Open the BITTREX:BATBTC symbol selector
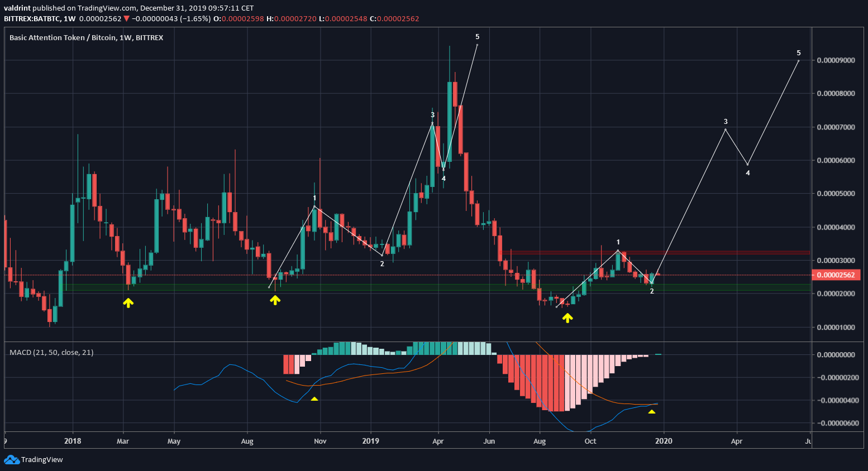Screen dimensions: 868x471 coord(32,18)
